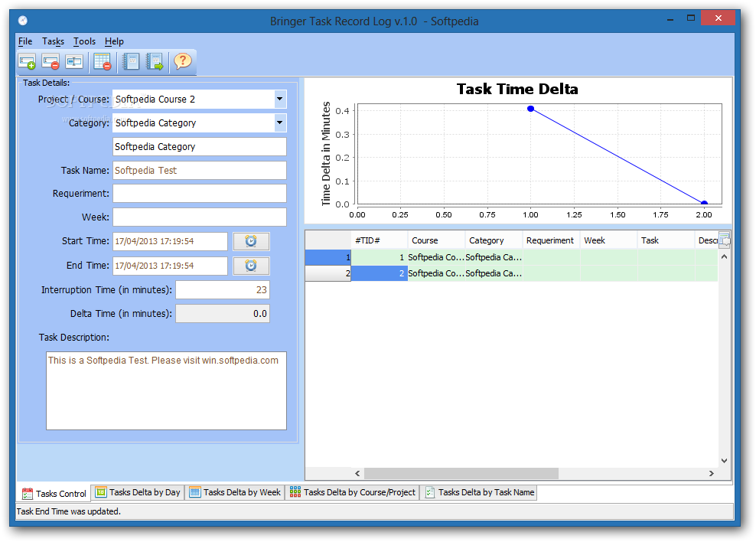Click the category text field below dropdown
Image resolution: width=756 pixels, height=542 pixels.
pos(200,146)
